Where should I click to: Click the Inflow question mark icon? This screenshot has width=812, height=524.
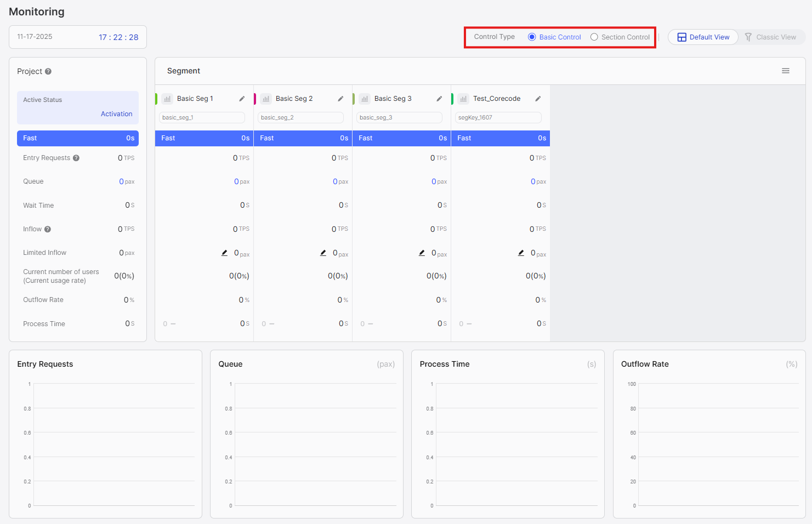[x=48, y=229]
